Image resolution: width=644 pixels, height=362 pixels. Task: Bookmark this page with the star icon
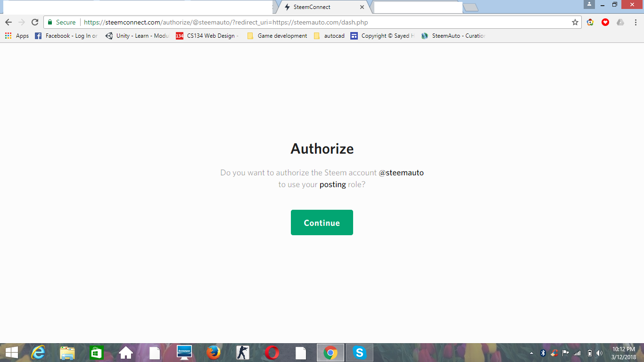(575, 22)
